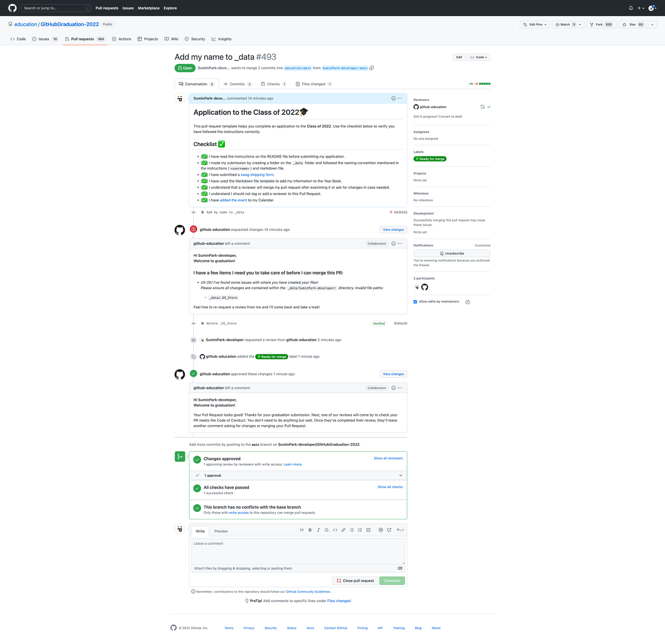The height and width of the screenshot is (644, 665).
Task: Open the Files changed tab
Action: (x=314, y=84)
